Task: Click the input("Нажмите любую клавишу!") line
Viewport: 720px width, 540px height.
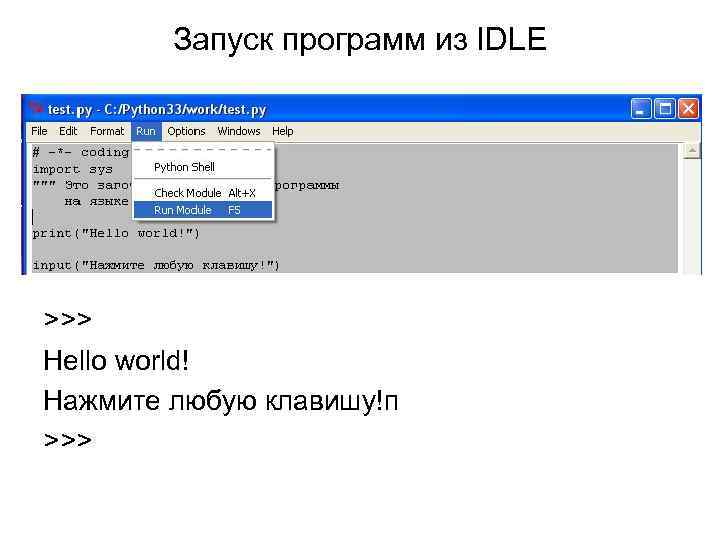Action: 156,265
